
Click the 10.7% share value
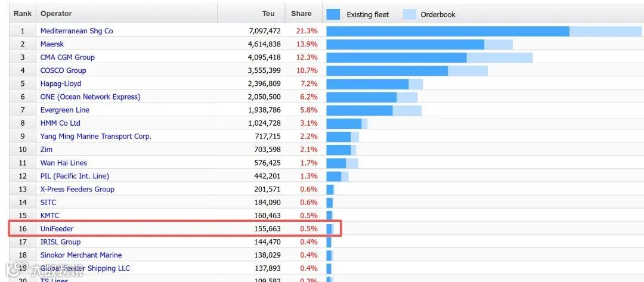(x=307, y=70)
